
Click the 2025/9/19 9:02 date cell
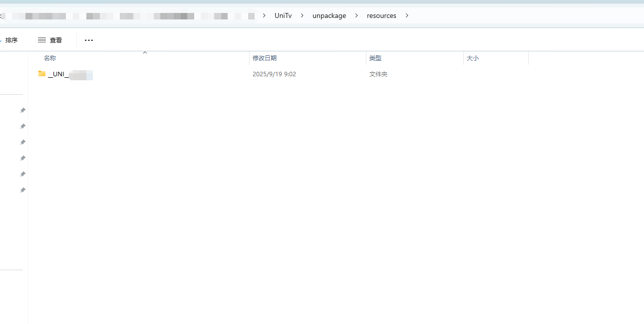pyautogui.click(x=274, y=74)
